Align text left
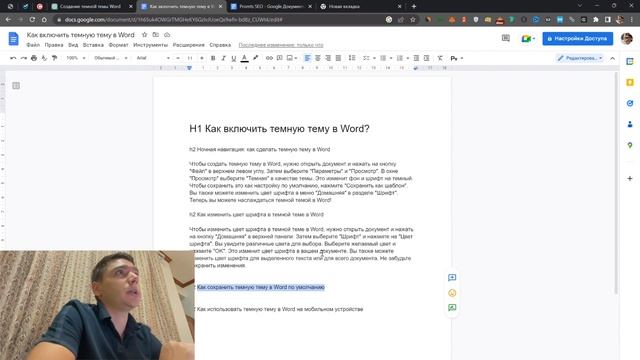This screenshot has width=640, height=360. point(307,58)
